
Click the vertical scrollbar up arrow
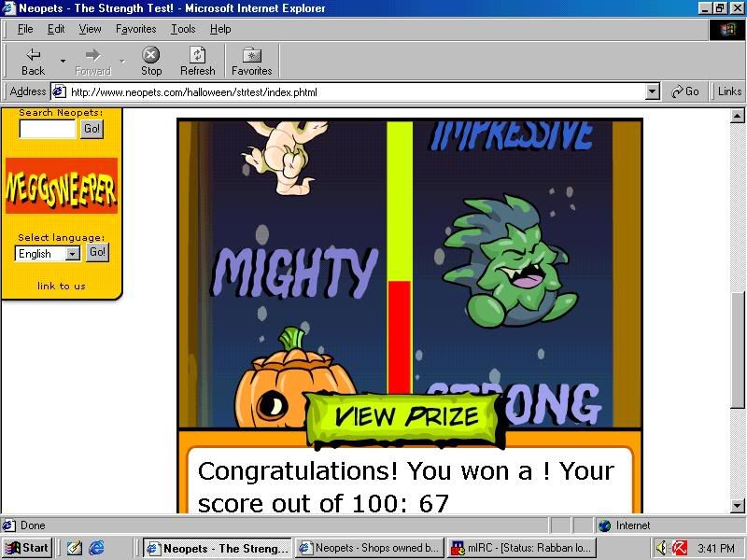(x=737, y=116)
